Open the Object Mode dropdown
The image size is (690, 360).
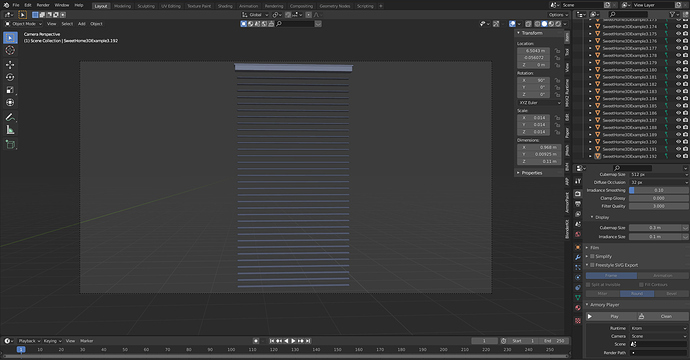click(23, 24)
